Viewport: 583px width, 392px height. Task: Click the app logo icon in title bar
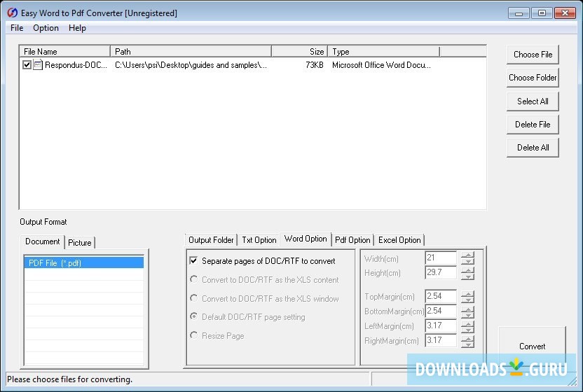click(x=13, y=13)
